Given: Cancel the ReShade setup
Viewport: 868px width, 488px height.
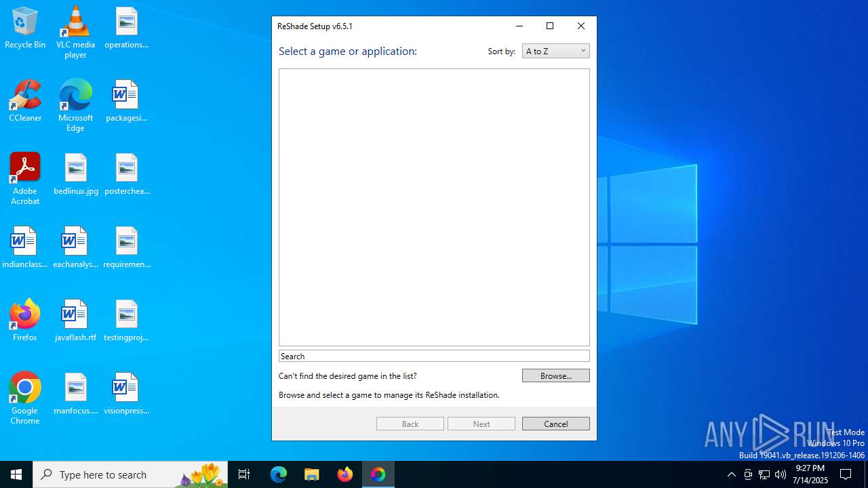Looking at the screenshot, I should 555,424.
